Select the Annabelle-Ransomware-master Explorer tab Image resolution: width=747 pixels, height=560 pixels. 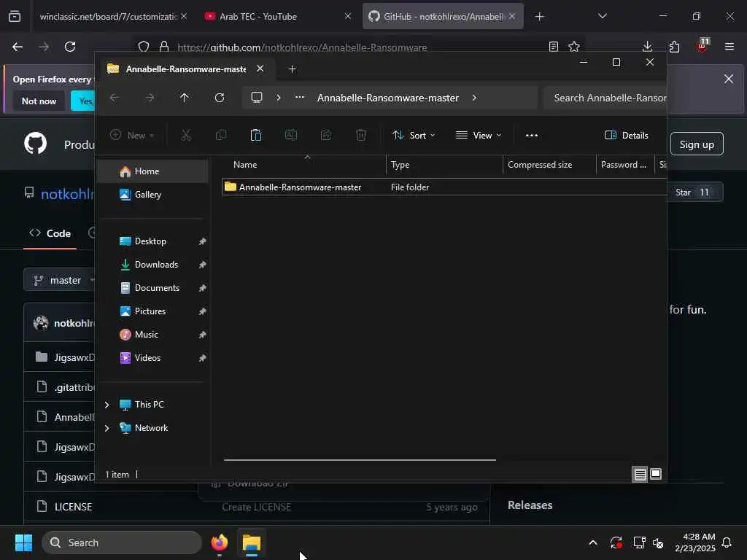coord(186,69)
